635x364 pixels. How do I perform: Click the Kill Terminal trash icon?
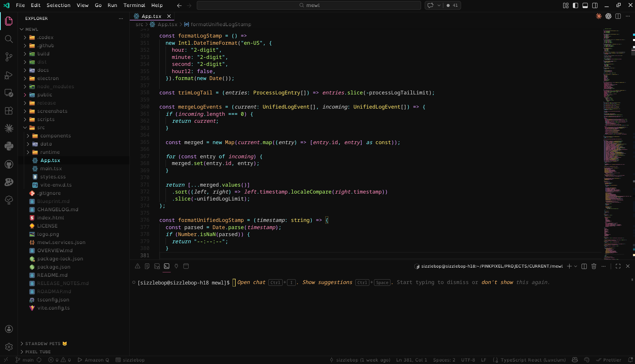(594, 266)
